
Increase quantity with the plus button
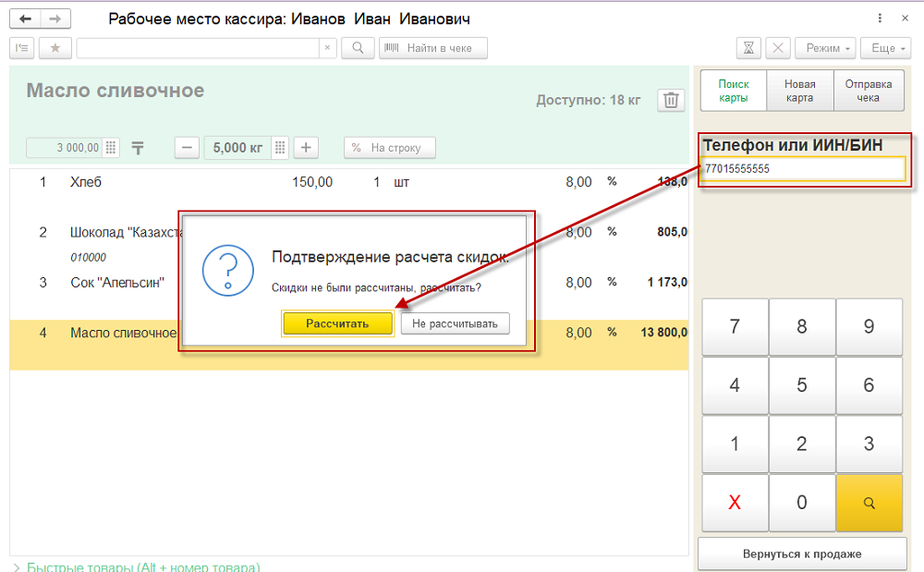pyautogui.click(x=306, y=148)
